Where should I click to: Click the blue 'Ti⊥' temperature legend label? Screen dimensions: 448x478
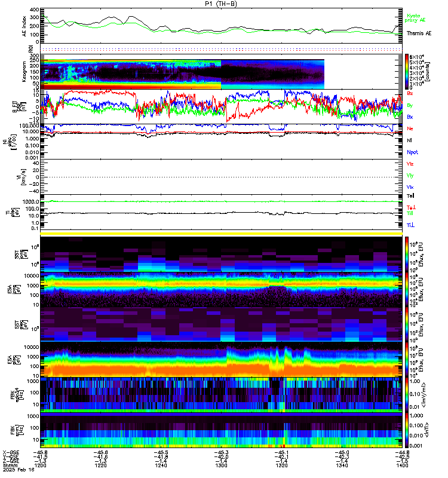(411, 225)
